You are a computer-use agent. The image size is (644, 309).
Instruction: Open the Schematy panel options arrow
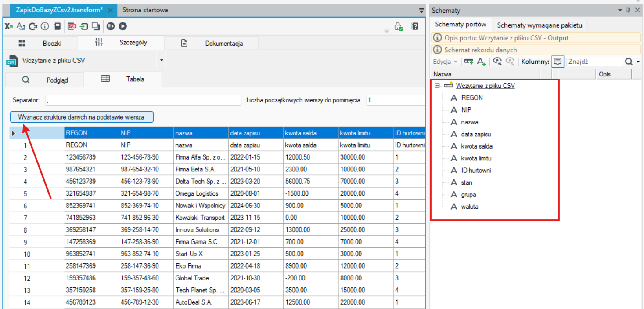pyautogui.click(x=620, y=10)
